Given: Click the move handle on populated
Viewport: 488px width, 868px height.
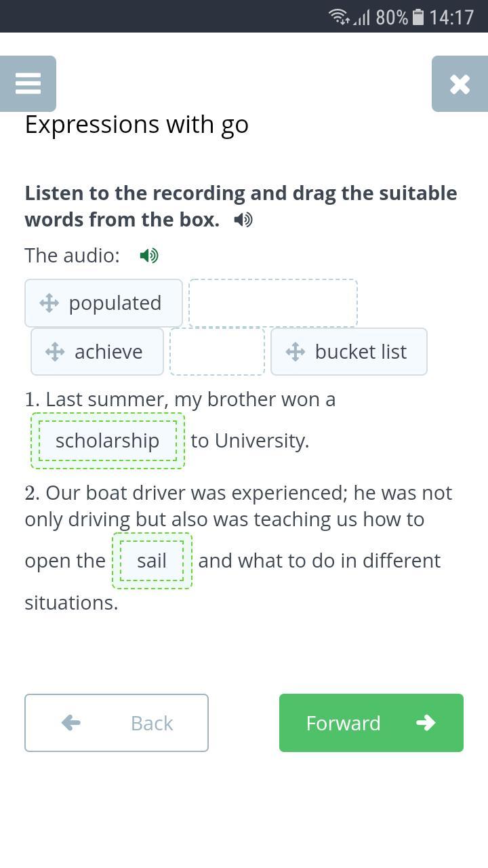Looking at the screenshot, I should coord(49,303).
